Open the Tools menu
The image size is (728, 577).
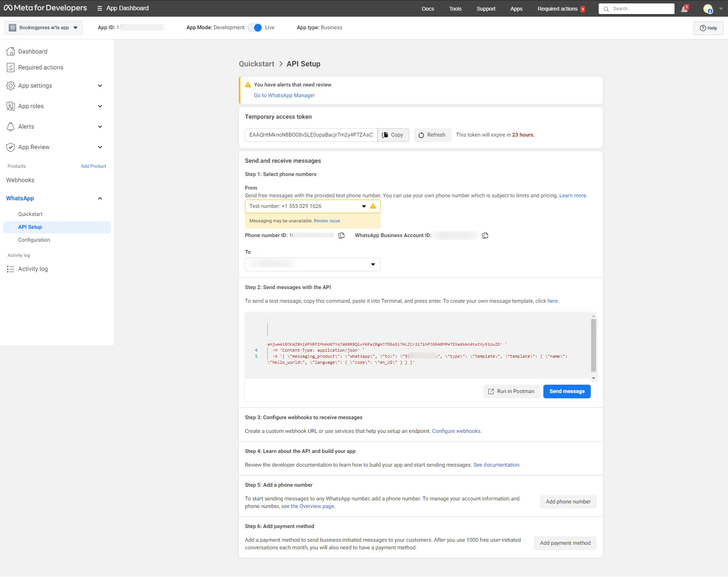coord(455,9)
